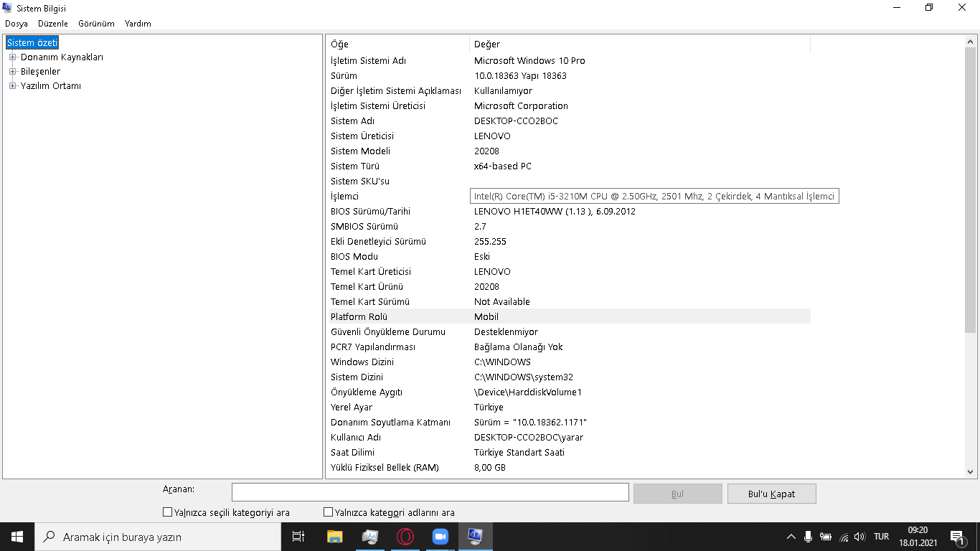Select the Sistem Modeli row
Viewport: 980px width, 551px height.
[569, 151]
